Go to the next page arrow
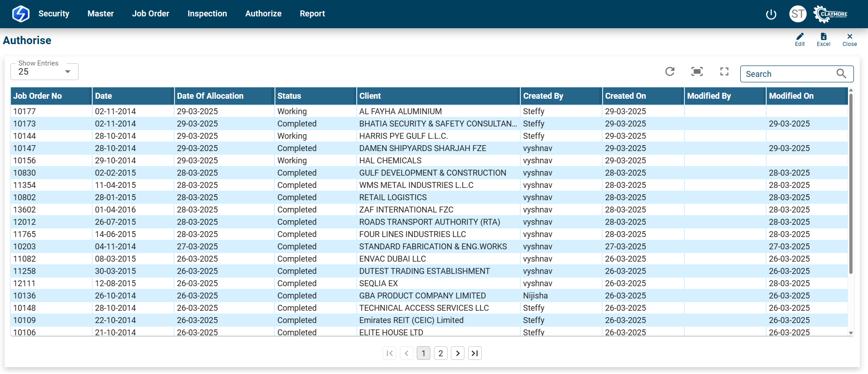868x374 pixels. (458, 353)
